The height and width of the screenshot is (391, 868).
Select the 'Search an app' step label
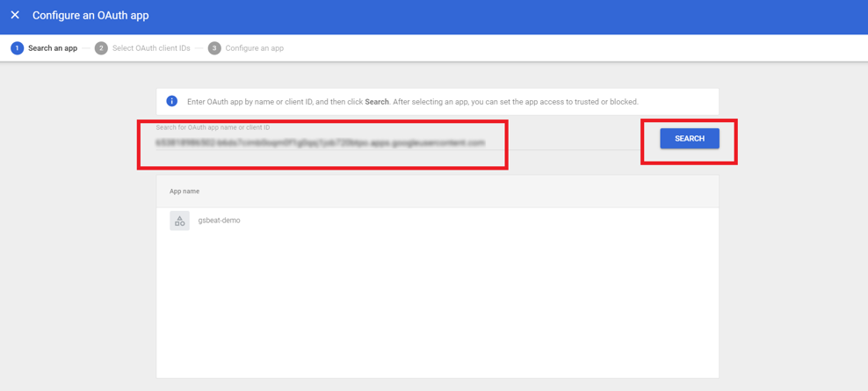(53, 48)
